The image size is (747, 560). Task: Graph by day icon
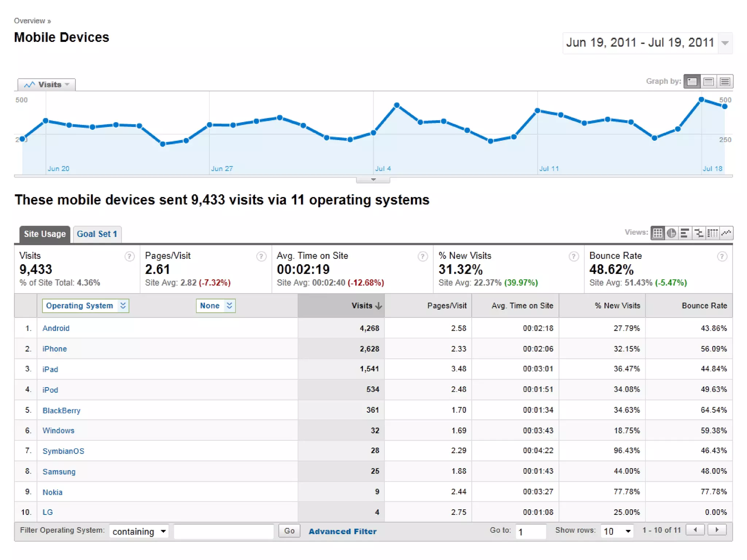[692, 82]
